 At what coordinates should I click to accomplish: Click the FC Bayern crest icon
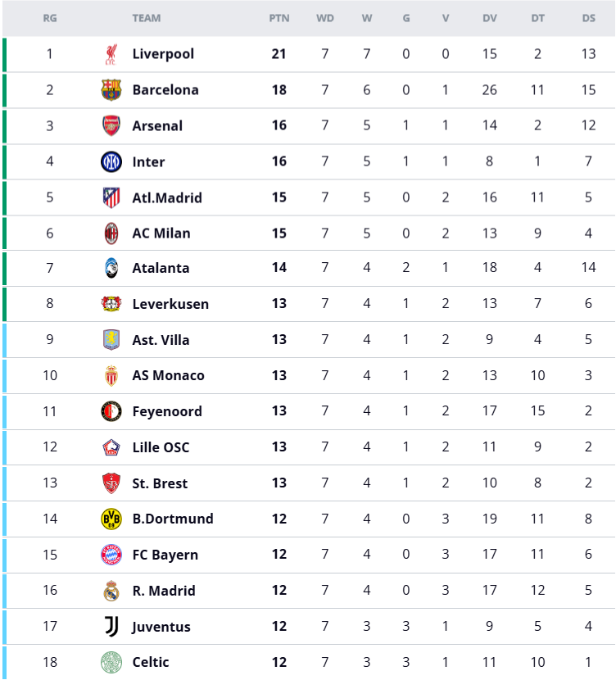point(111,555)
